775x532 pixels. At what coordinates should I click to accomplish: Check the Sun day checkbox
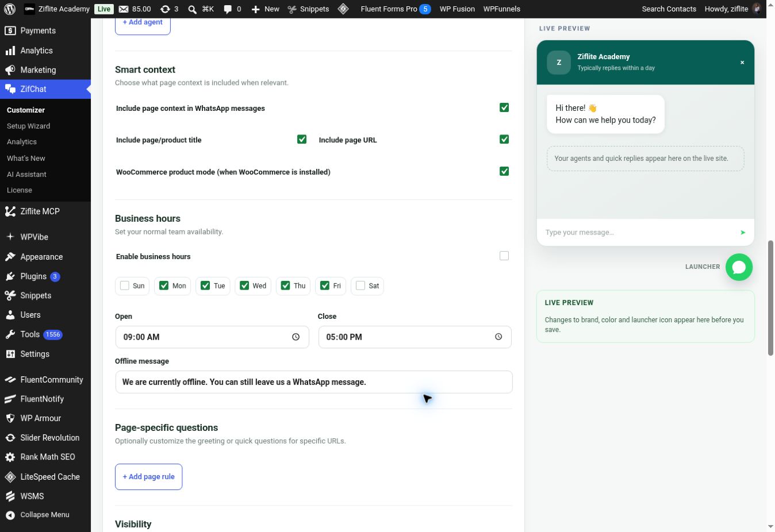click(x=125, y=286)
